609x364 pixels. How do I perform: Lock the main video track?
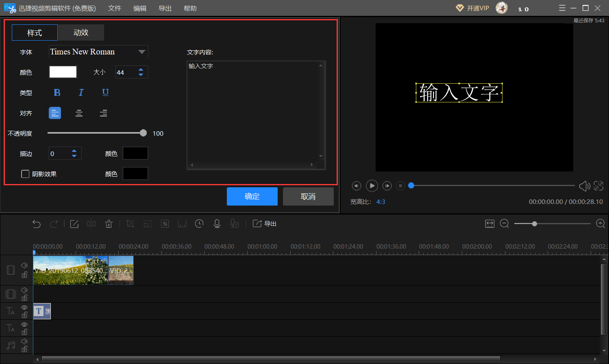coord(24,275)
